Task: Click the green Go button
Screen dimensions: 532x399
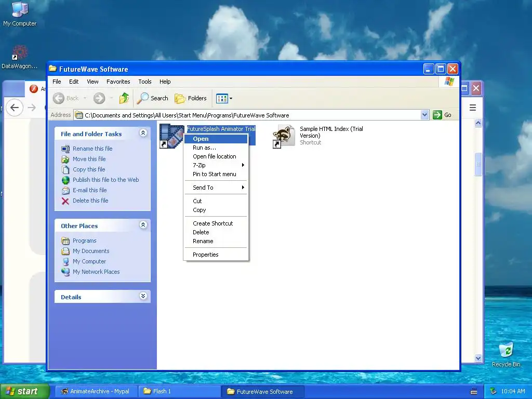Action: click(443, 115)
